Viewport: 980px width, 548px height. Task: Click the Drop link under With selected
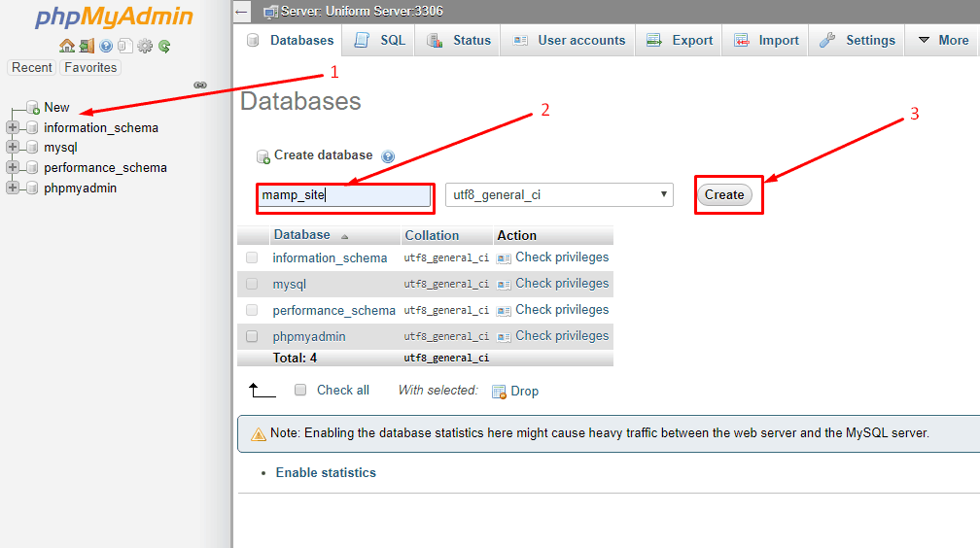(524, 392)
